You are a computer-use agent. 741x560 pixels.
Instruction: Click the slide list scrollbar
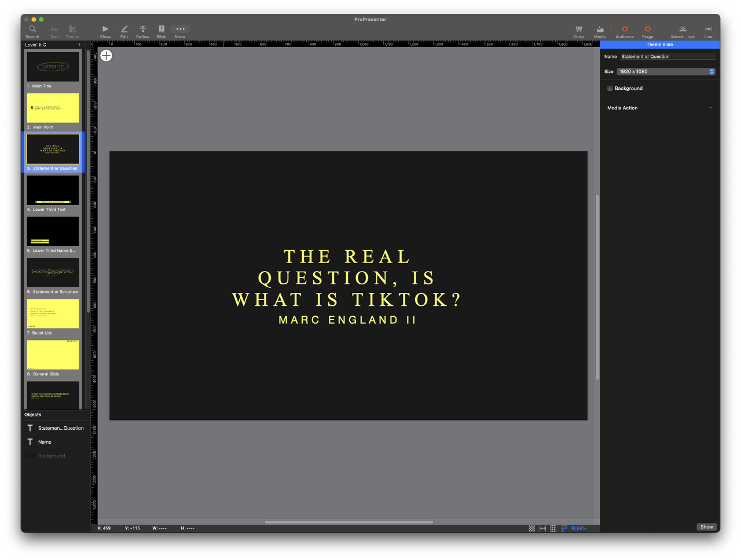[x=88, y=181]
